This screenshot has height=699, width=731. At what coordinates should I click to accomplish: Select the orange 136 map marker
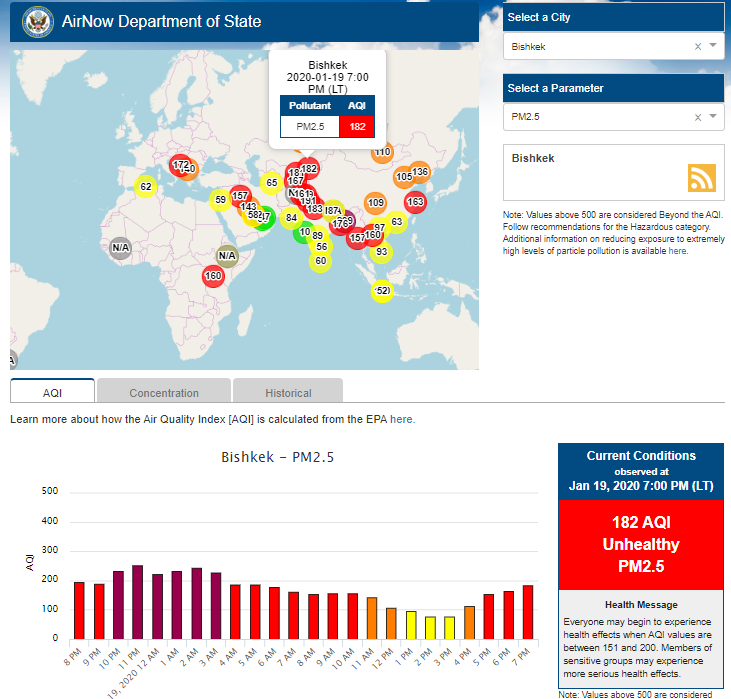pos(420,172)
